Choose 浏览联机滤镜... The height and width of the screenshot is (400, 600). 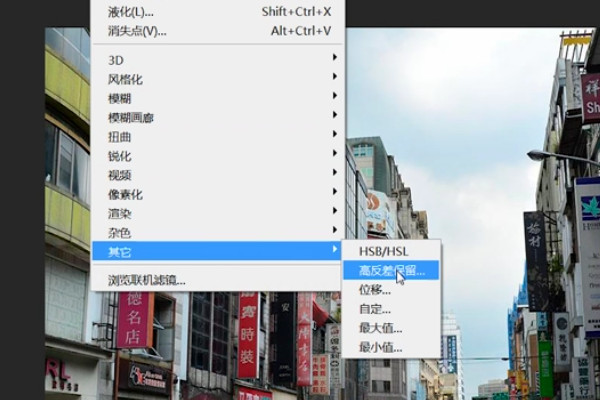click(x=217, y=280)
